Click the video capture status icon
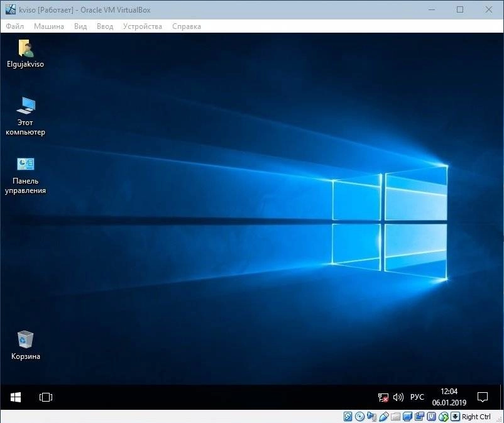Screen dimensions: 504x423 coord(419,416)
